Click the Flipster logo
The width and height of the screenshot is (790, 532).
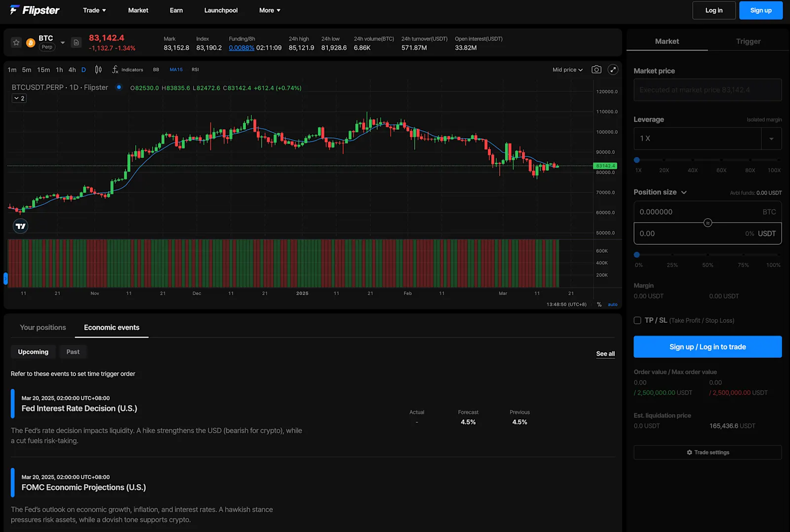(35, 10)
